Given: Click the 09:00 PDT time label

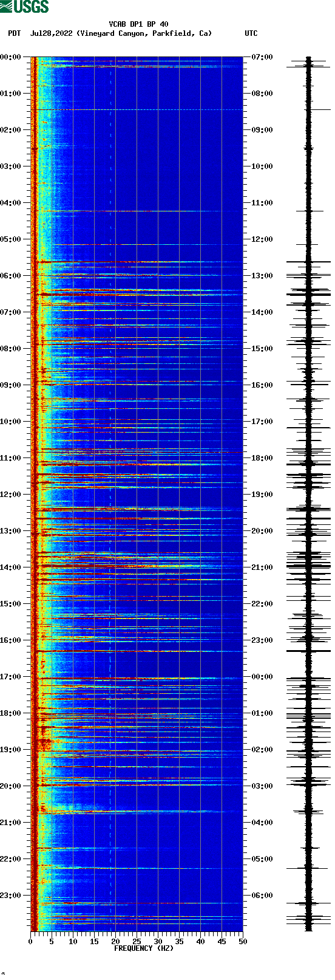Looking at the screenshot, I should coord(10,385).
